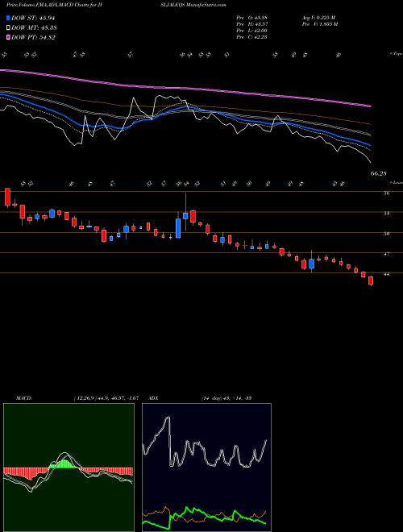Click the 'Avg V: 0.225 M' volume text

click(318, 17)
